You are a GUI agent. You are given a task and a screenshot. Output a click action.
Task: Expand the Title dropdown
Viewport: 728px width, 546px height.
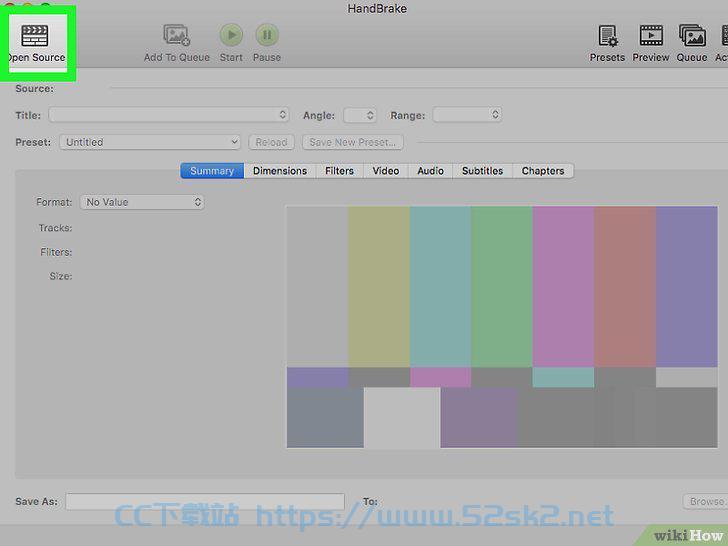(169, 115)
